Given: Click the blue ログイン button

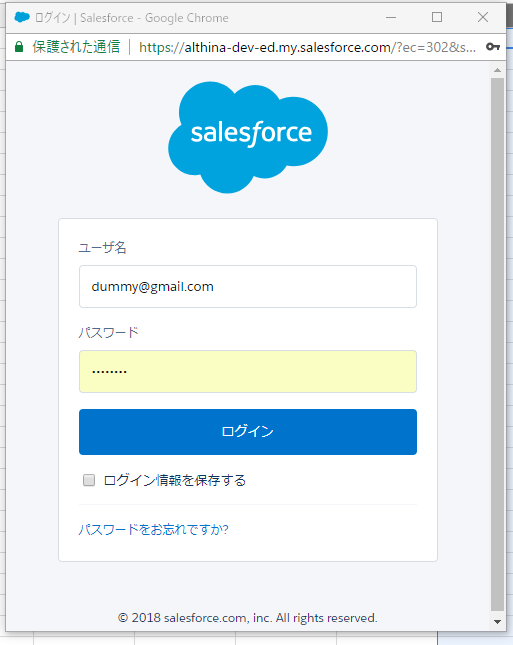Looking at the screenshot, I should tap(248, 432).
